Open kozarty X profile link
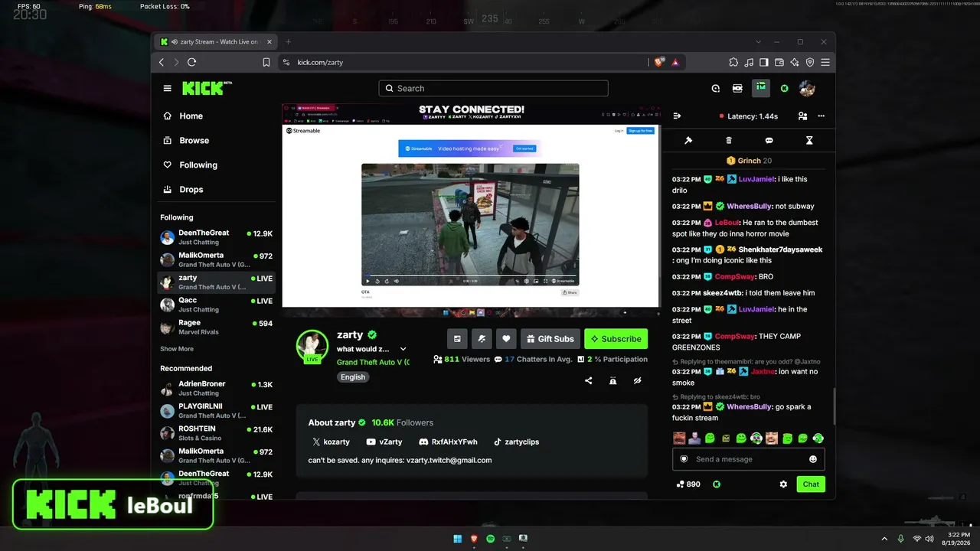The width and height of the screenshot is (980, 551). click(331, 442)
